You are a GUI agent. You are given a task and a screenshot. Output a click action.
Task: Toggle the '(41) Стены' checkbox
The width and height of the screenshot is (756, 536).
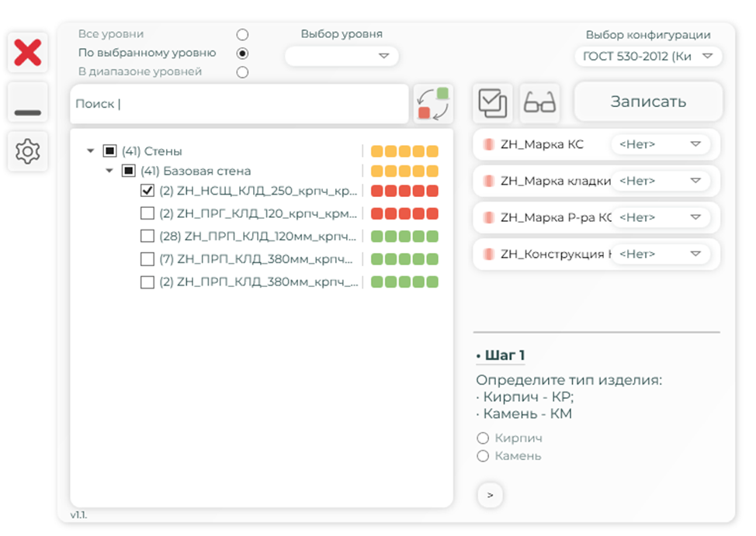coord(110,150)
